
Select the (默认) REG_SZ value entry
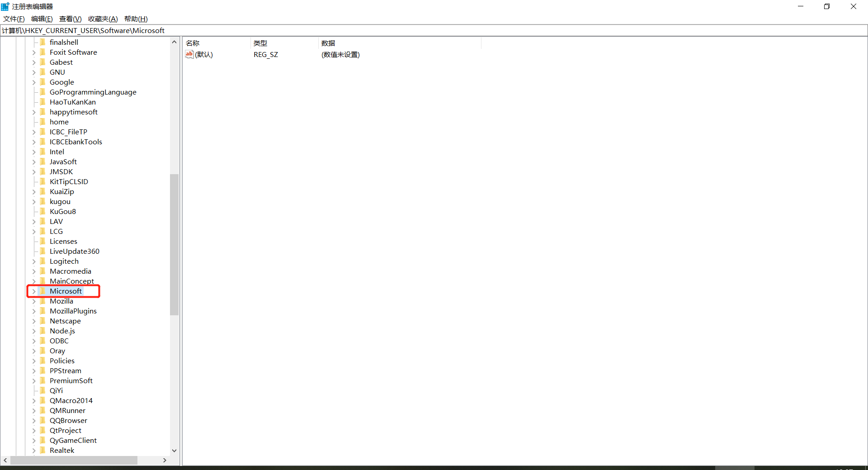203,54
